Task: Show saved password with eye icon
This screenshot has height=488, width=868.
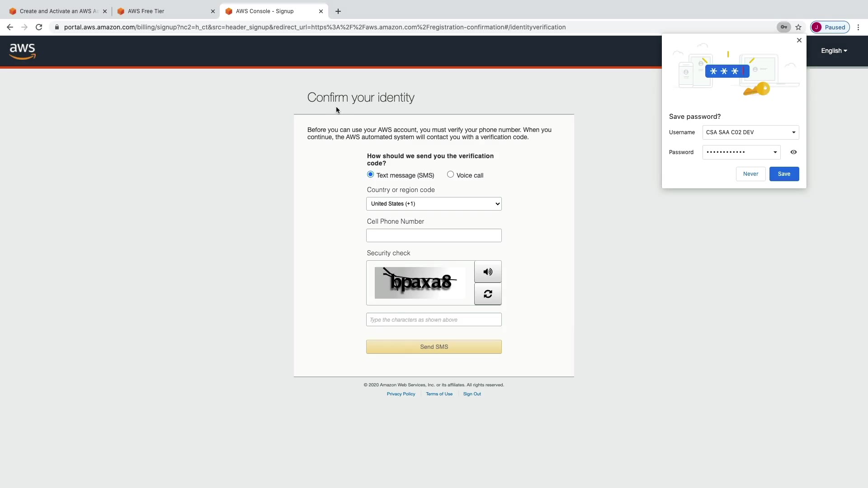Action: 793,152
